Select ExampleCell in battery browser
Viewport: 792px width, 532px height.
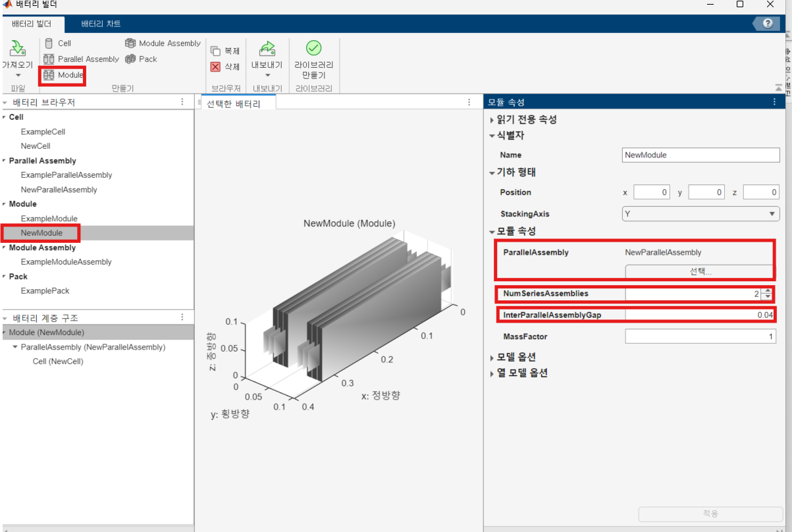tap(43, 132)
